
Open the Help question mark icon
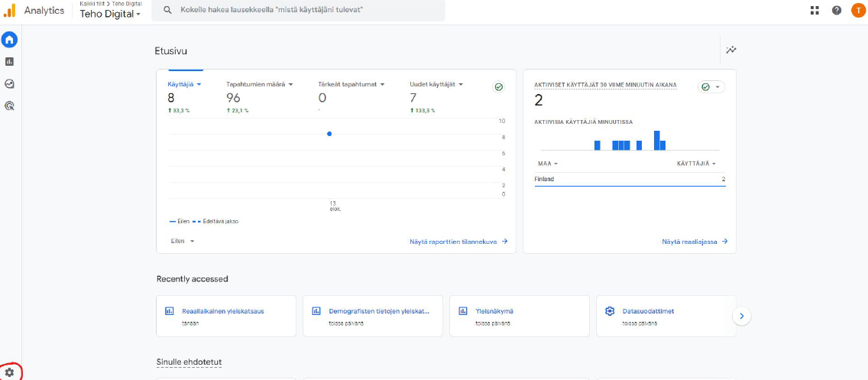837,10
